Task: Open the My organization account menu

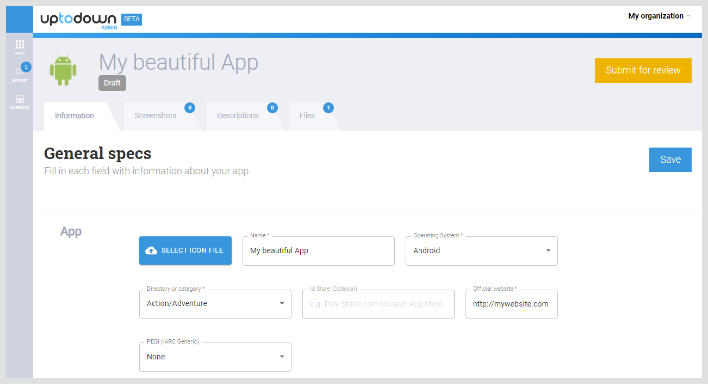Action: 659,16
